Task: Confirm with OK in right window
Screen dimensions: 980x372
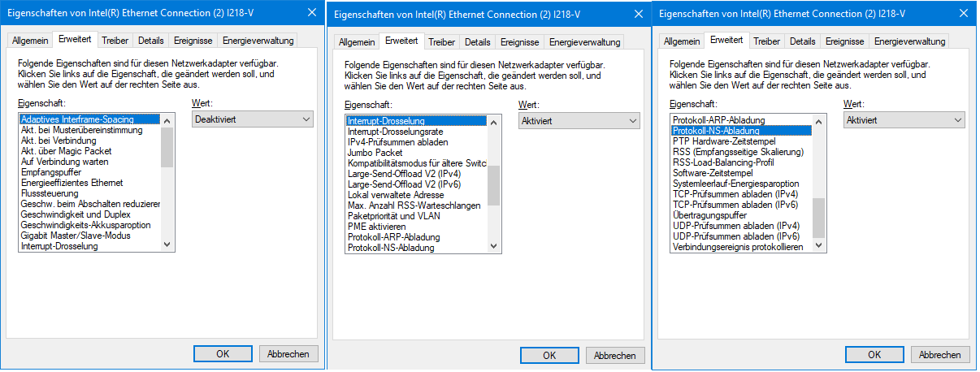Action: (x=874, y=353)
